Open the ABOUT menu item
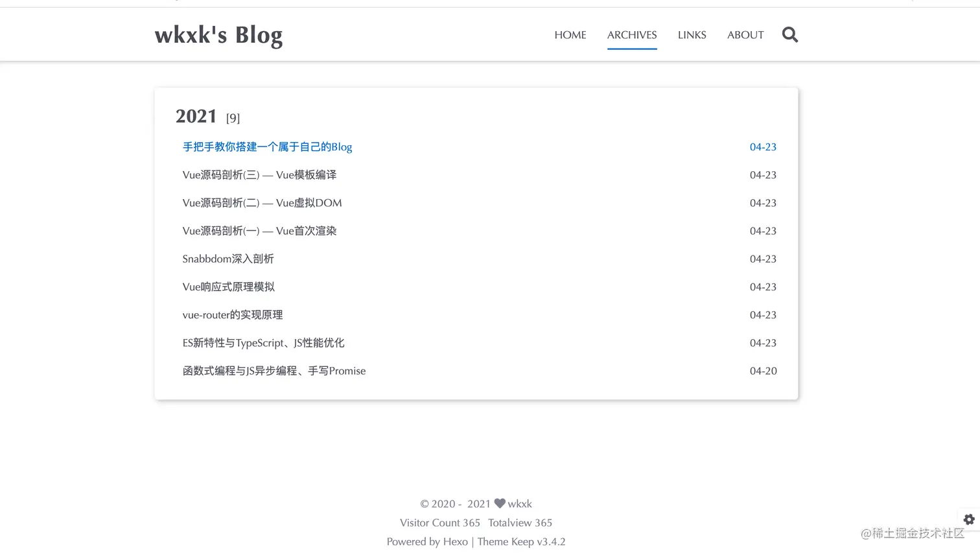This screenshot has width=980, height=555. tap(745, 35)
